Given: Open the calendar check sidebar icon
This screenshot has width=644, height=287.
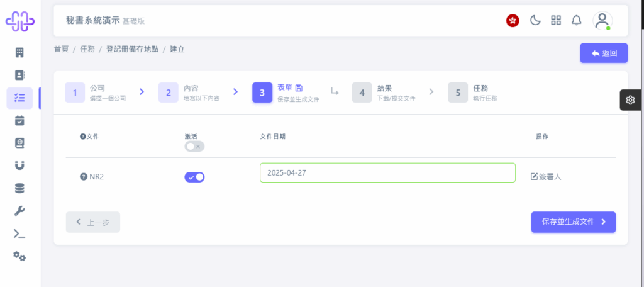Looking at the screenshot, I should 19,120.
